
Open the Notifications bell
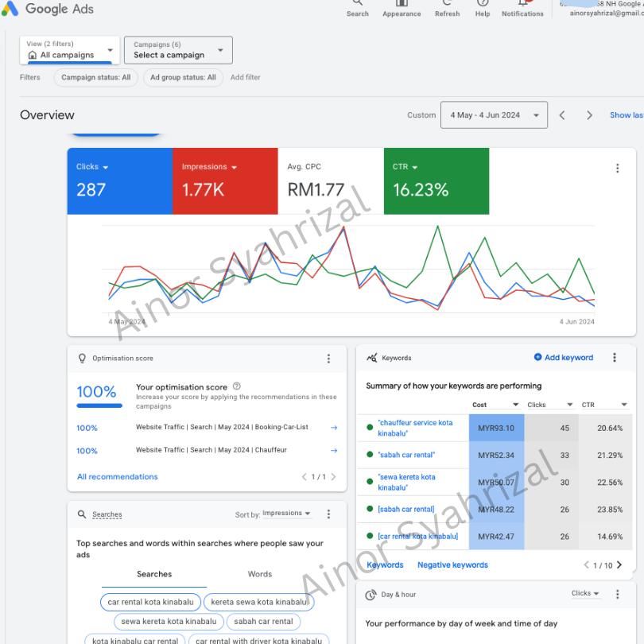(x=522, y=5)
